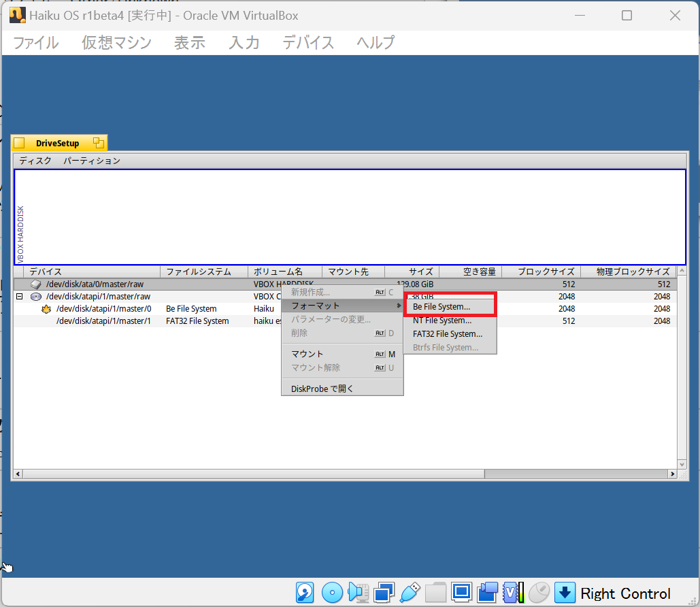Click vertical scrollbar down arrow
Viewport: 700px width, 607px height.
[682, 465]
